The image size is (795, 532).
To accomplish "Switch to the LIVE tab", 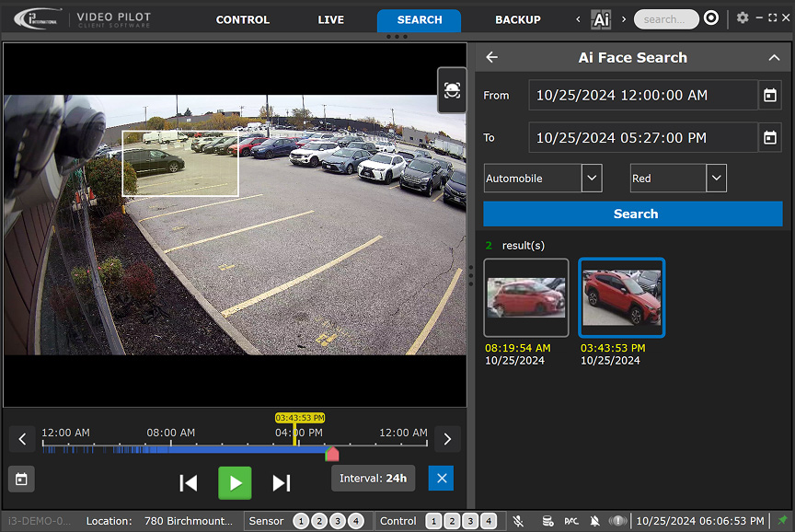I will [x=330, y=19].
